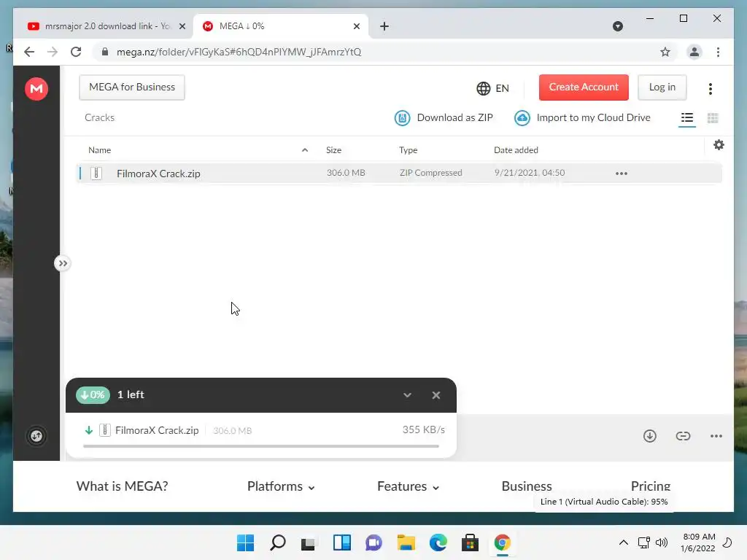Click the Import to my Cloud Drive label
The image size is (747, 560).
coord(593,117)
